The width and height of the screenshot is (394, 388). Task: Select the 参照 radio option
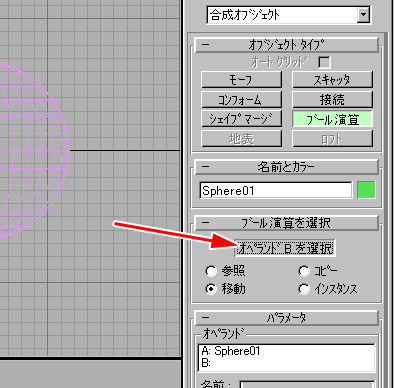pyautogui.click(x=225, y=271)
